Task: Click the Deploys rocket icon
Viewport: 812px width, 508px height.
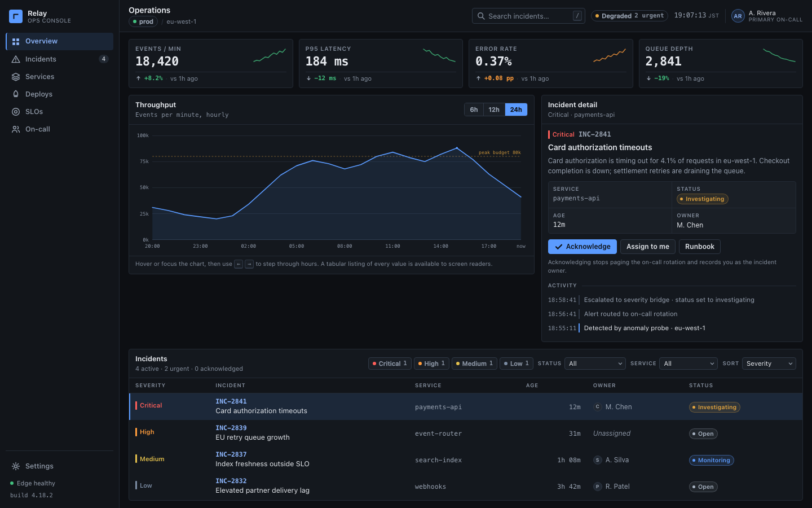Action: click(x=16, y=94)
